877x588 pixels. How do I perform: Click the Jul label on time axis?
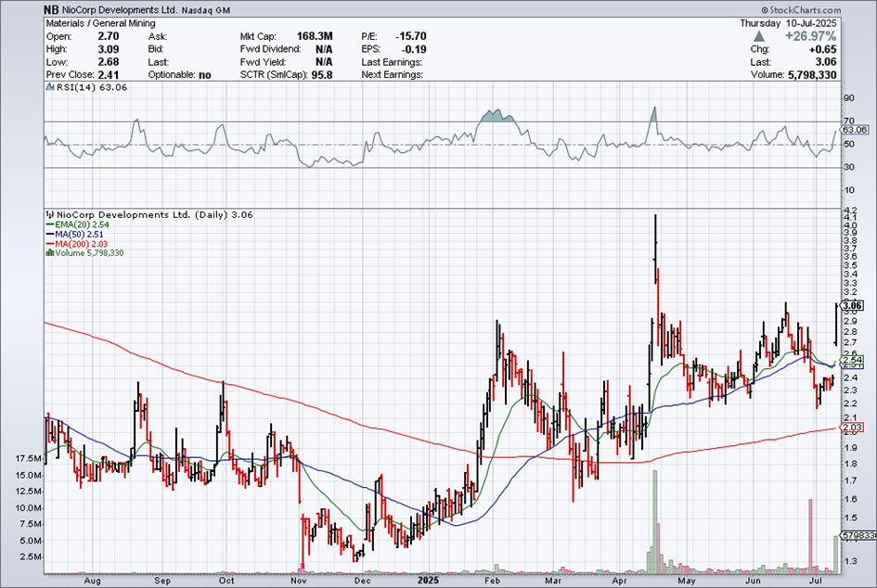tap(815, 581)
